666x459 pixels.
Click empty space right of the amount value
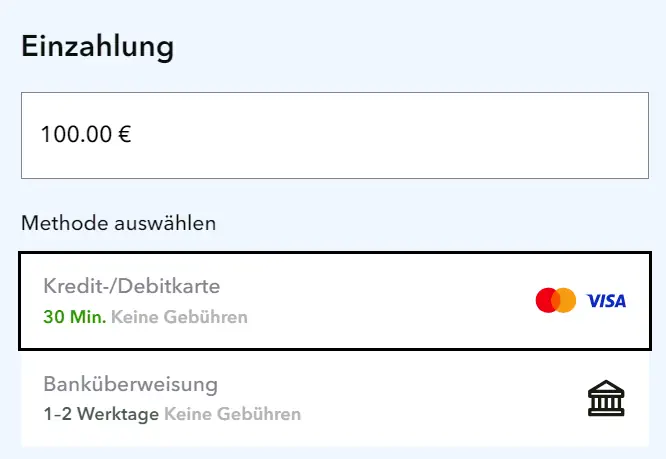(400, 135)
